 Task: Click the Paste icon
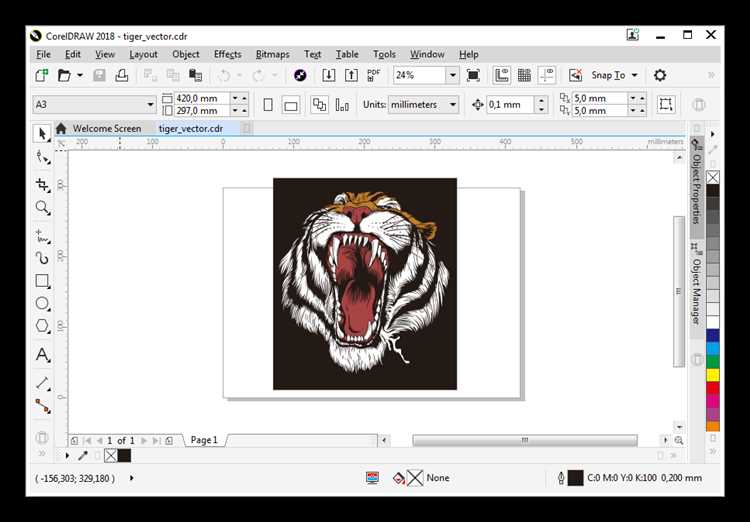(195, 75)
